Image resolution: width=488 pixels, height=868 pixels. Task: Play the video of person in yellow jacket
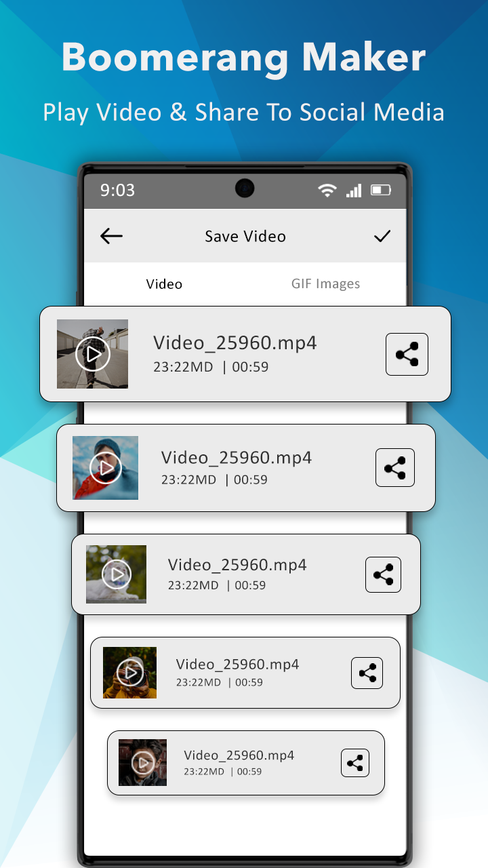(x=129, y=673)
